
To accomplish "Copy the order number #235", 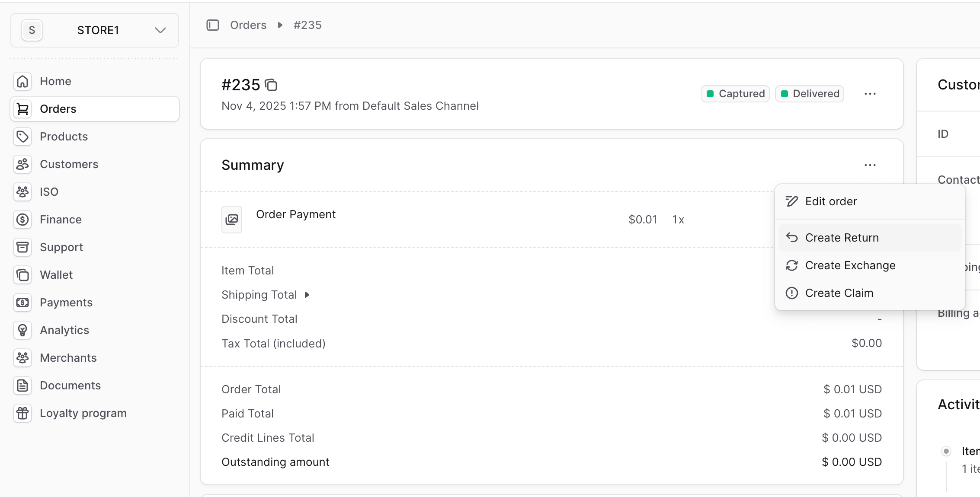I will coord(271,85).
